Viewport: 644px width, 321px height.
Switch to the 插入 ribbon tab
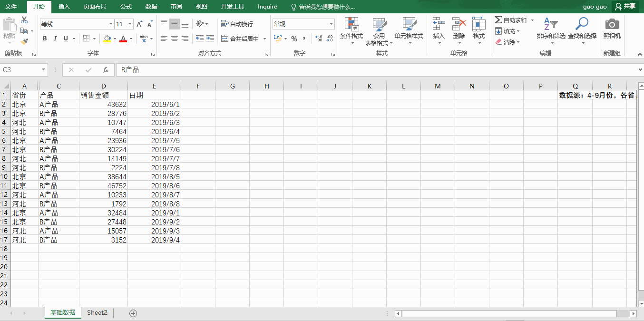point(64,7)
